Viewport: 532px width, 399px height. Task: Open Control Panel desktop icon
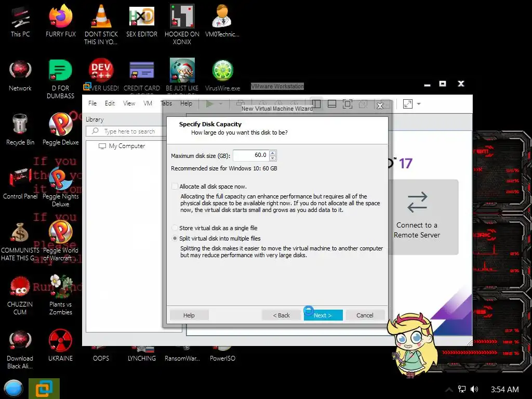pyautogui.click(x=20, y=183)
